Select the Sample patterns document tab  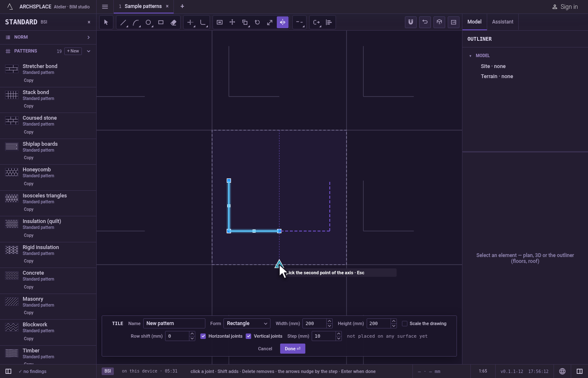[x=143, y=6]
